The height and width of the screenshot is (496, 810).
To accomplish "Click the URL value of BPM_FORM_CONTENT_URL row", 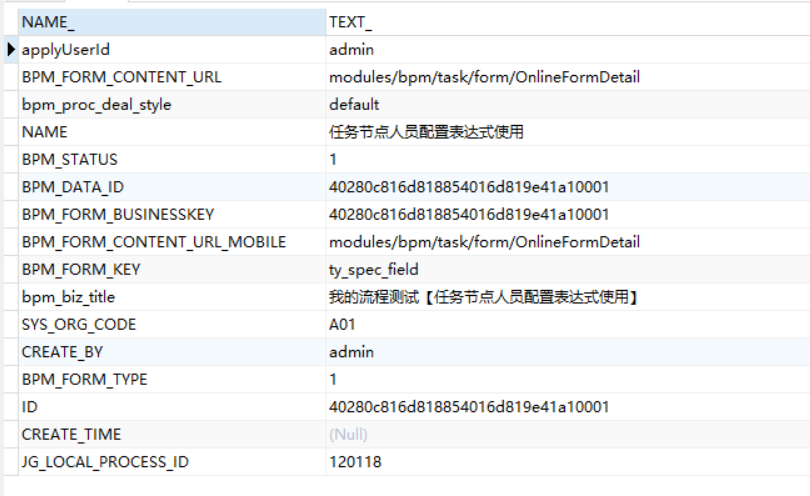I will 568,77.
